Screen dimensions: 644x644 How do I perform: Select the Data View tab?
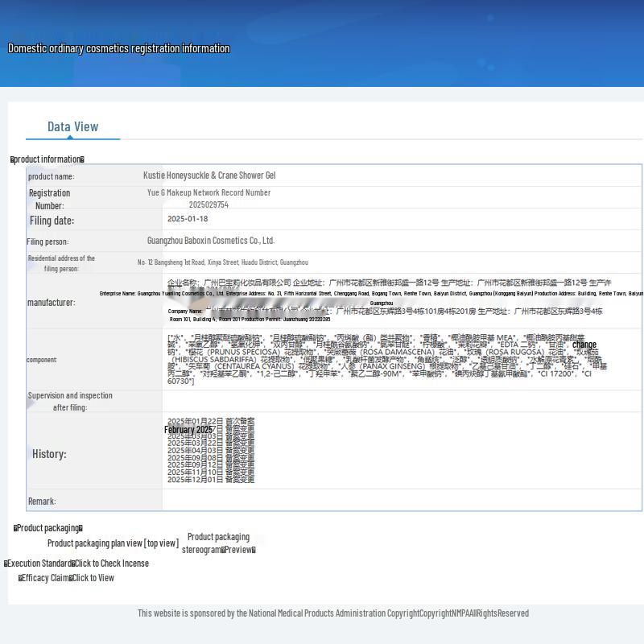pos(72,126)
